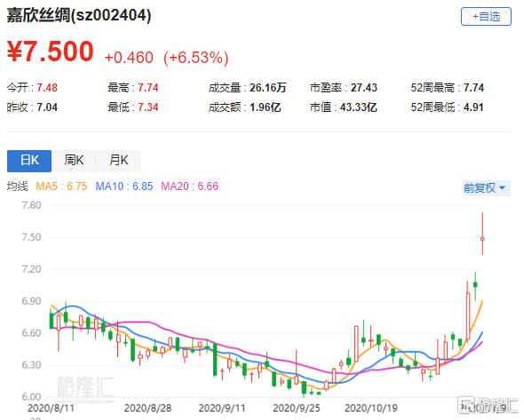Image resolution: width=524 pixels, height=420 pixels.
Task: Click the 2020/9/11 date axis label
Action: (222, 408)
